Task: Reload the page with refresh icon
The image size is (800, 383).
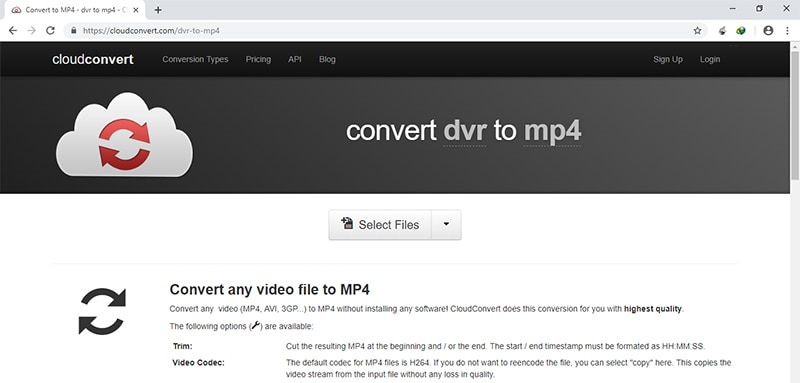Action: pyautogui.click(x=50, y=31)
